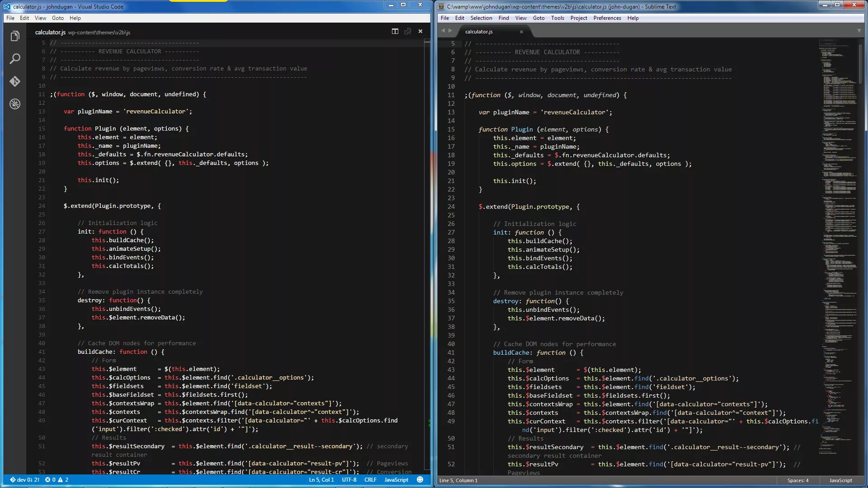Go to next tab using Sublime's right arrow
Viewport: 868px width, 488px height.
[x=450, y=31]
